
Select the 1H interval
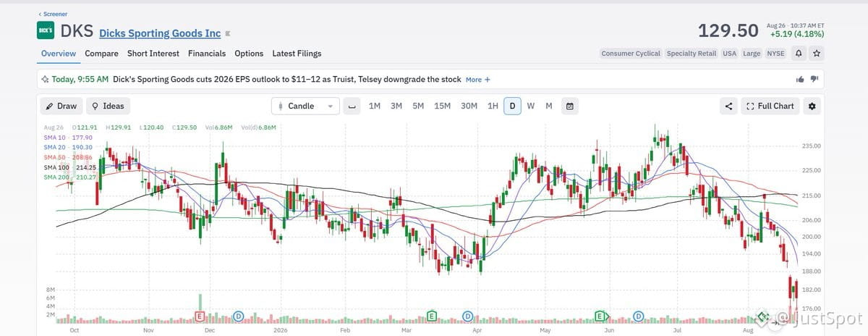[x=493, y=106]
